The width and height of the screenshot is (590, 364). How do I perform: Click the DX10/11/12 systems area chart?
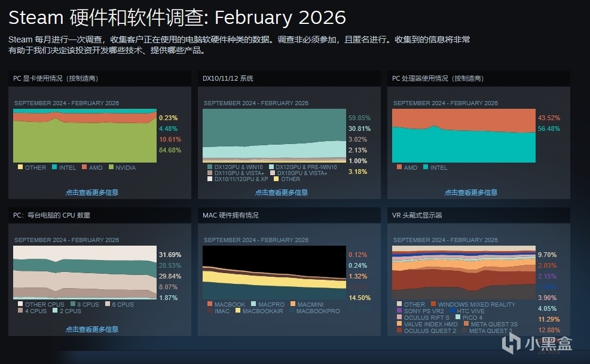tap(274, 136)
